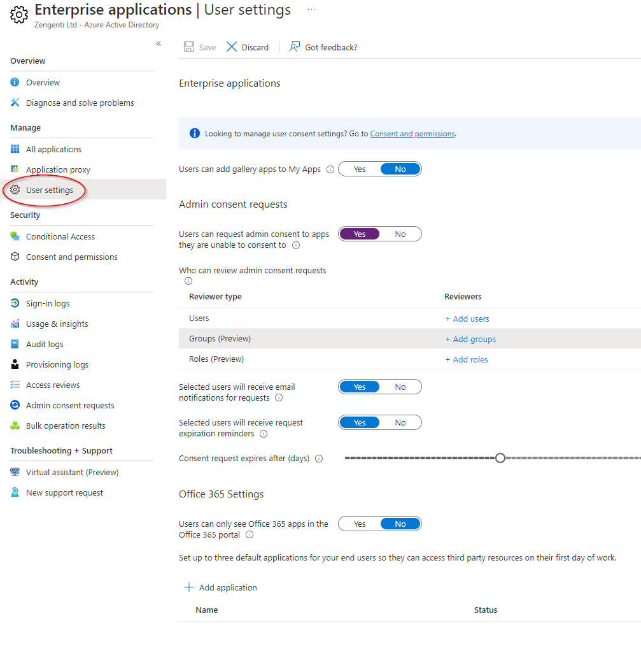View Audit logs
The width and height of the screenshot is (641, 672).
pos(45,344)
